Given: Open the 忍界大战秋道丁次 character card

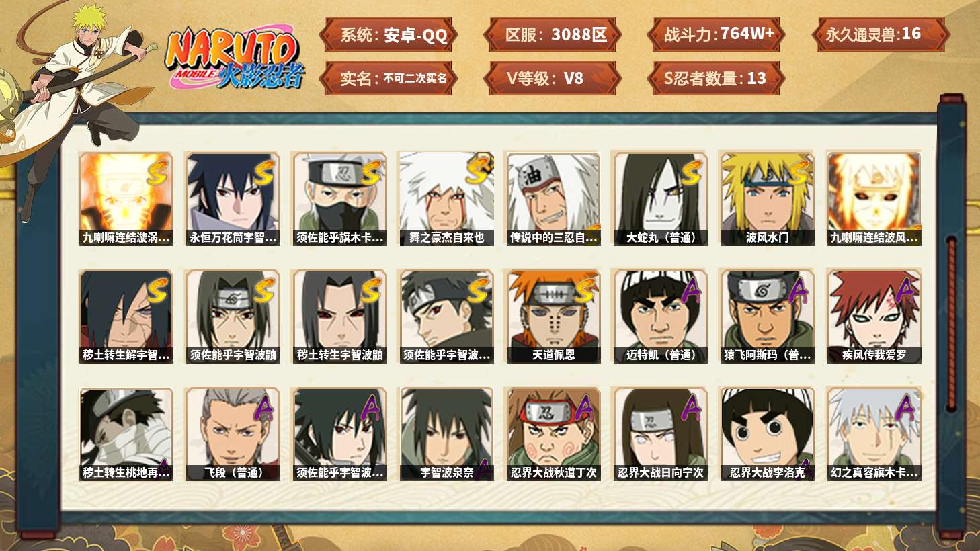Looking at the screenshot, I should pos(553,434).
